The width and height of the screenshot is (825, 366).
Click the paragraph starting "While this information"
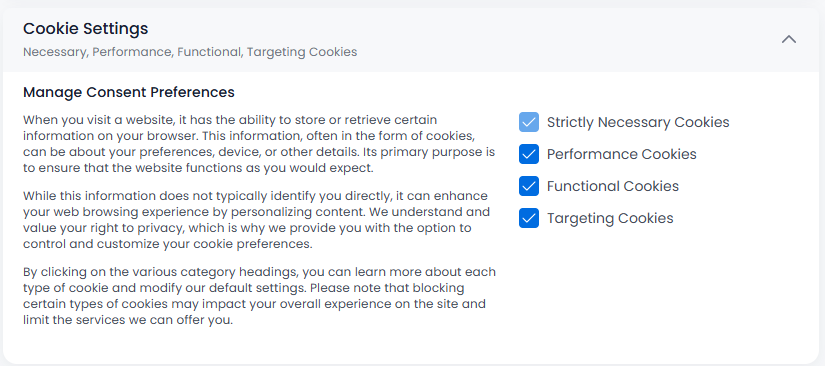click(x=257, y=220)
